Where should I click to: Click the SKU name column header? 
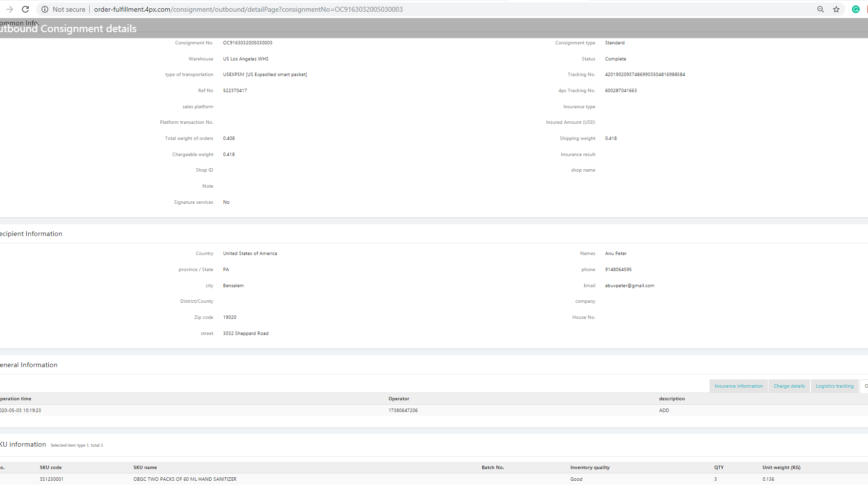145,468
